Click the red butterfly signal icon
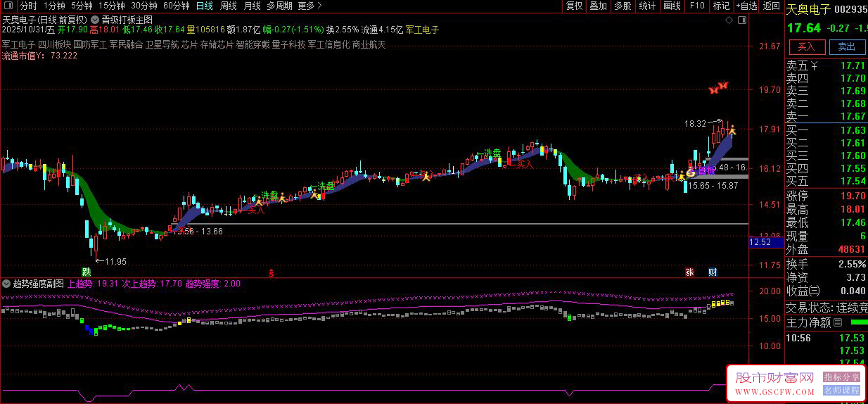This screenshot has width=868, height=404. click(718, 88)
